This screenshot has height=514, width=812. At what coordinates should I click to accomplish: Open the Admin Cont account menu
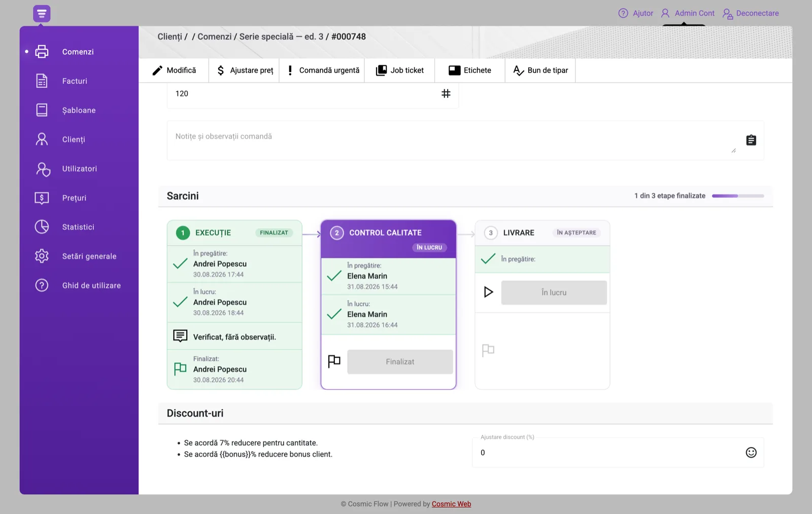[x=688, y=13]
